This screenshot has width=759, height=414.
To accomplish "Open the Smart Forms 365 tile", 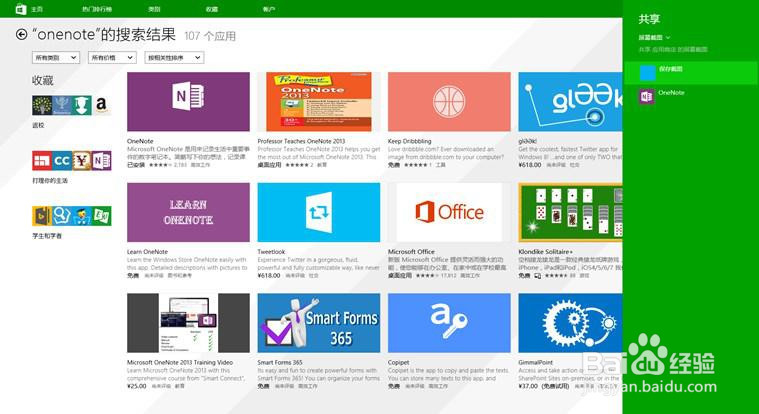I will click(319, 322).
